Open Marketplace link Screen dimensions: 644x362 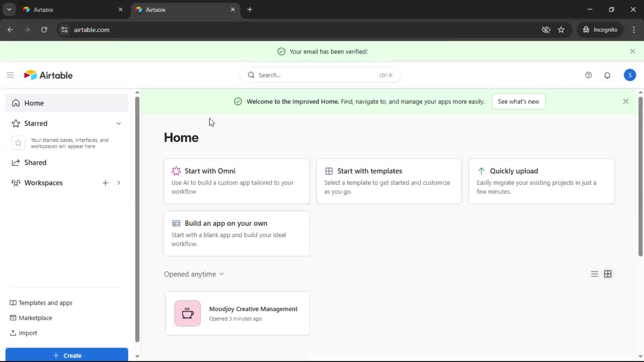click(x=31, y=318)
